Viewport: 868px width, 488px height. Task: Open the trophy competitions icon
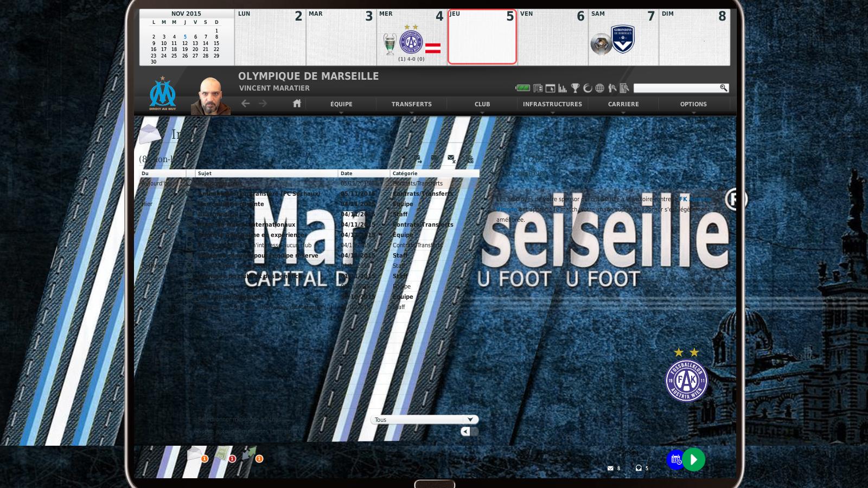pos(575,88)
